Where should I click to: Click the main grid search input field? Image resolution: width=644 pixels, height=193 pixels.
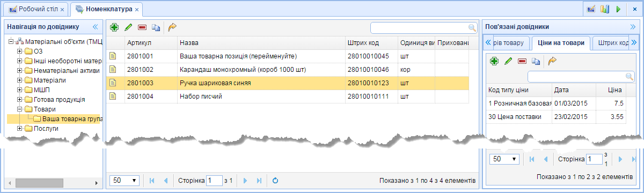(x=419, y=27)
